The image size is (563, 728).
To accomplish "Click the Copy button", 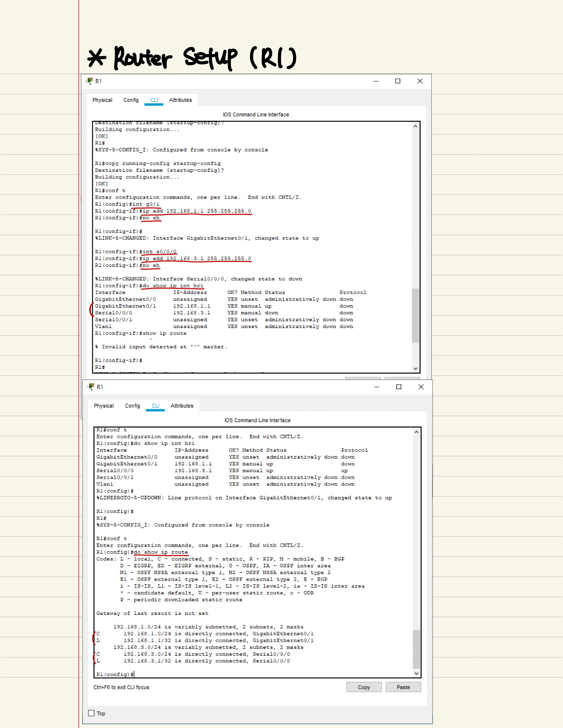I will pyautogui.click(x=364, y=687).
